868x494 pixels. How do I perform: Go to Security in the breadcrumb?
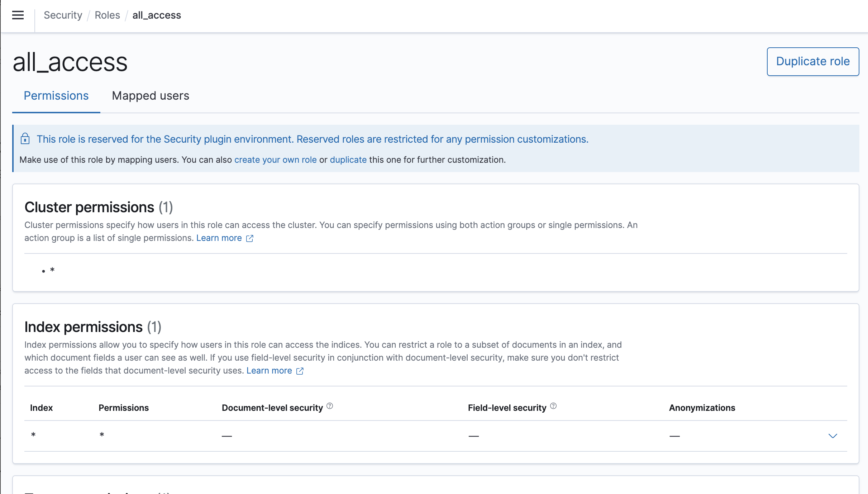point(63,15)
